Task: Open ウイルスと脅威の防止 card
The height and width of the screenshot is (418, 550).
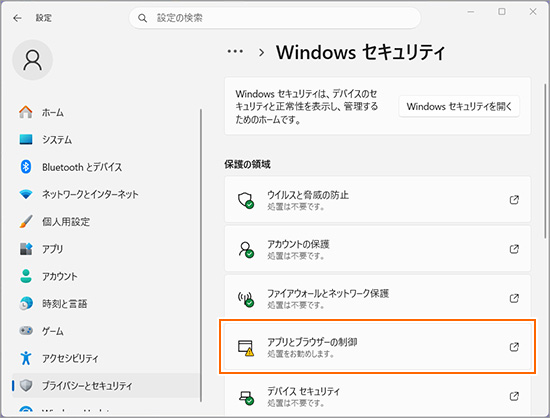Action: click(x=378, y=200)
